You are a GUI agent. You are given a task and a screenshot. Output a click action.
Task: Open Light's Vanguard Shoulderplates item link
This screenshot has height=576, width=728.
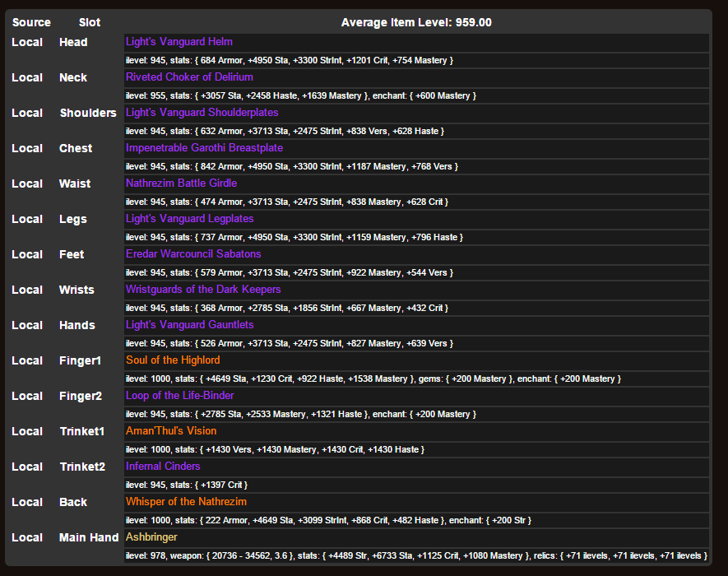tap(202, 113)
